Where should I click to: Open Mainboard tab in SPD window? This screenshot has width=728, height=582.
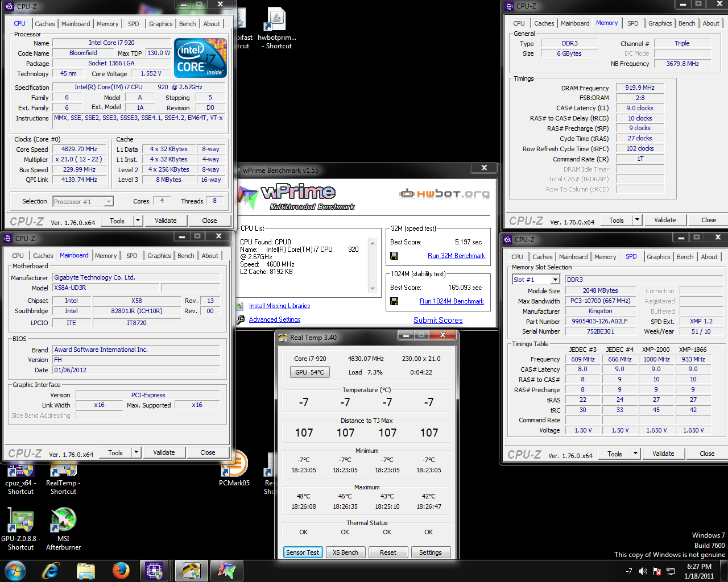[573, 257]
